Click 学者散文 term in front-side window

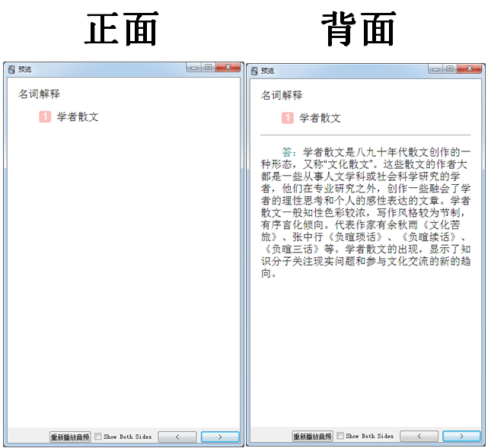78,117
